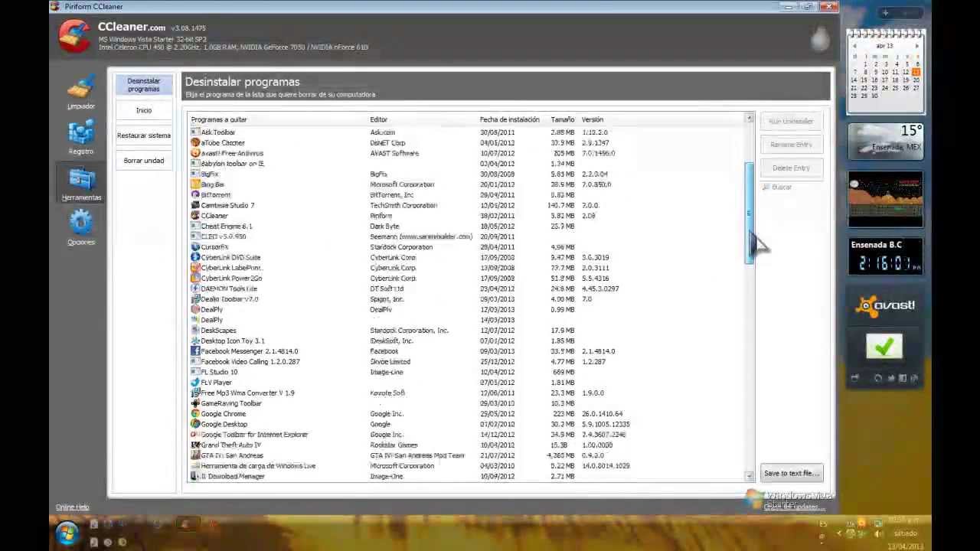Click the program list scrollbar up arrow

(750, 119)
